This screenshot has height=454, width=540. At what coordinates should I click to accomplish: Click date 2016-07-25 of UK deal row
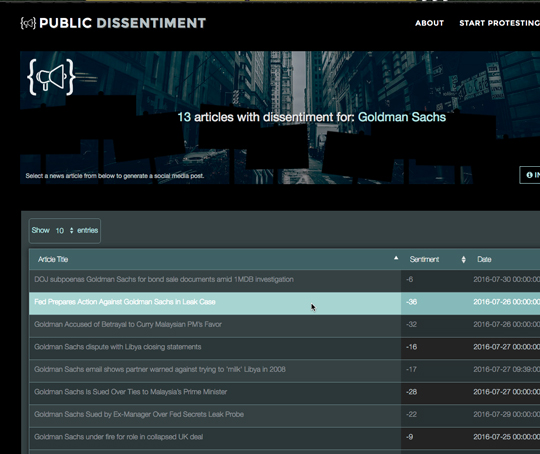point(507,437)
